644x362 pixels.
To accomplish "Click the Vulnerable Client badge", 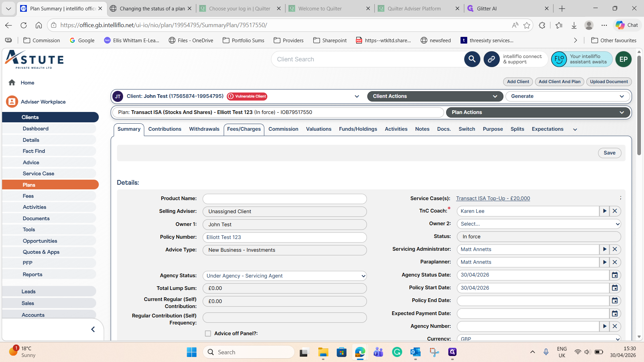I will point(247,97).
